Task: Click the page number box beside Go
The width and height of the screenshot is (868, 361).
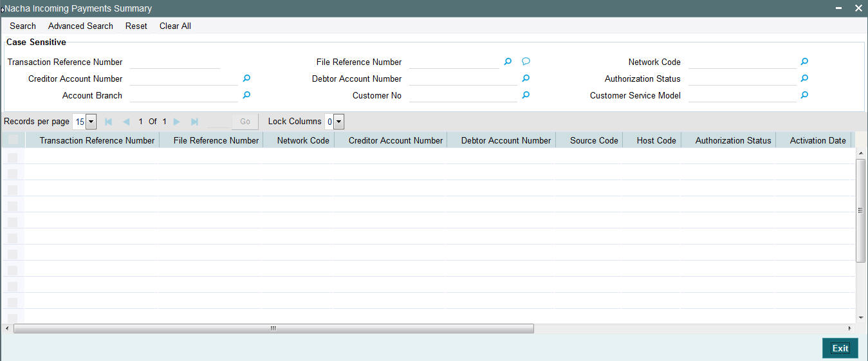Action: [218, 122]
